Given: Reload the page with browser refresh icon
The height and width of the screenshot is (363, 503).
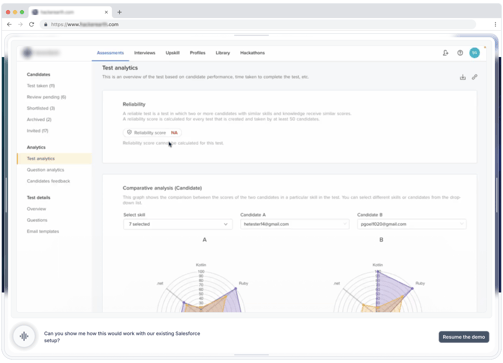Looking at the screenshot, I should point(32,24).
